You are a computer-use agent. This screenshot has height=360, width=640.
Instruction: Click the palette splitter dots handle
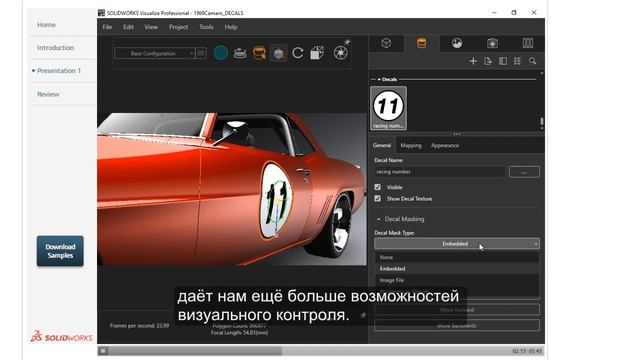click(x=457, y=134)
